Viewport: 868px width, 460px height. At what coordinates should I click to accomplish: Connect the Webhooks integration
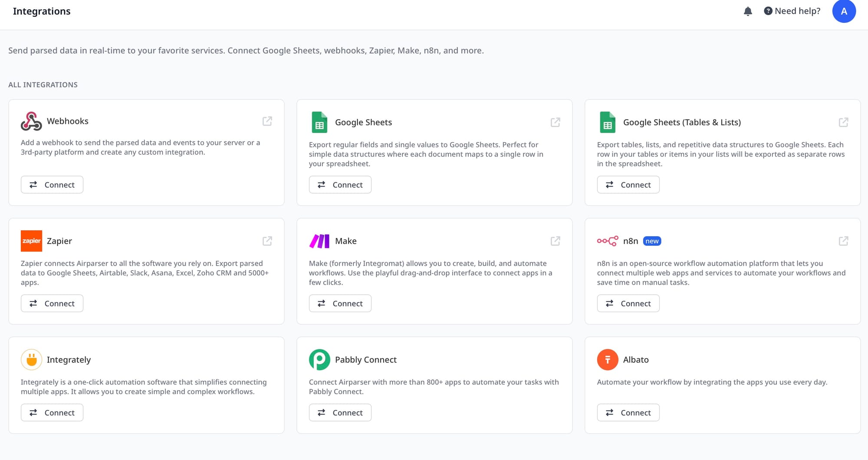tap(52, 185)
